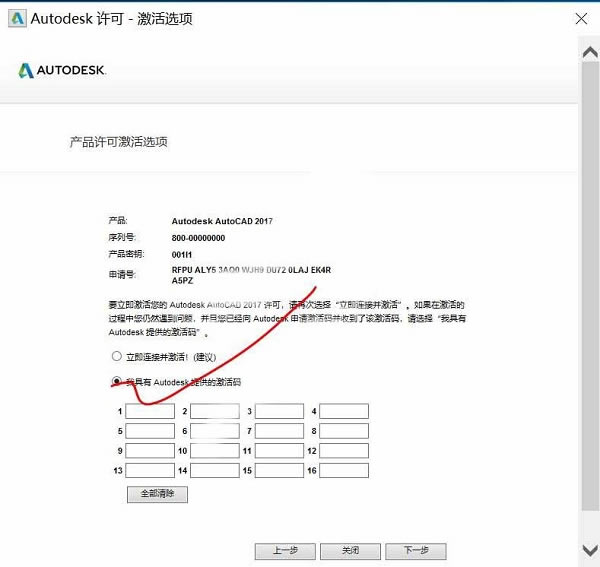Click the '序列号:' label
The image size is (600, 567).
[x=122, y=237]
